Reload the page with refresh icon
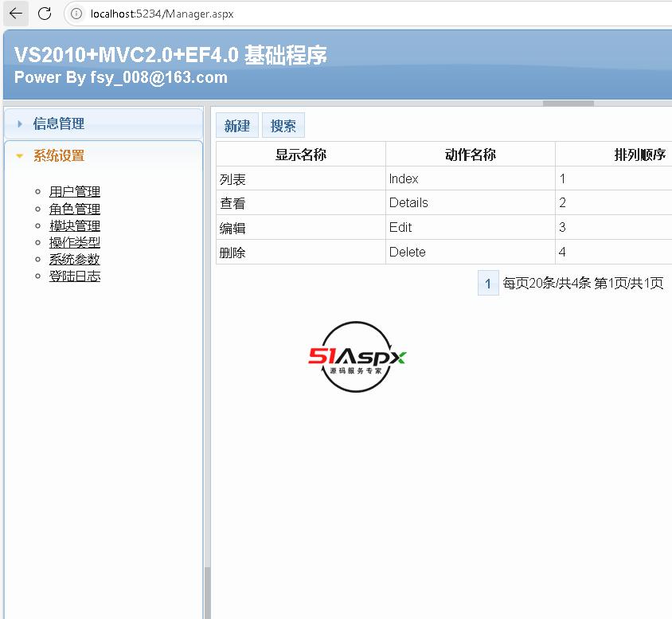This screenshot has height=619, width=672. tap(45, 14)
